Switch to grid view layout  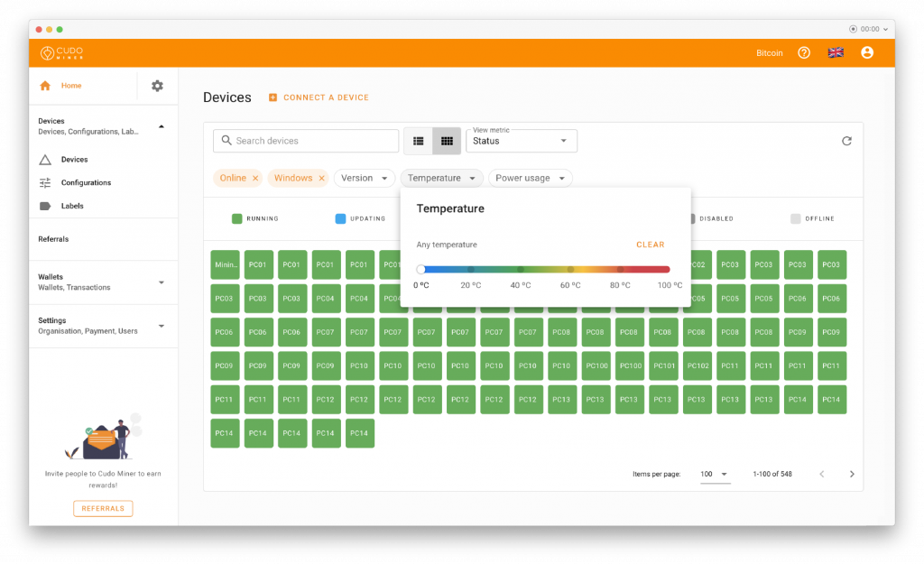point(447,141)
